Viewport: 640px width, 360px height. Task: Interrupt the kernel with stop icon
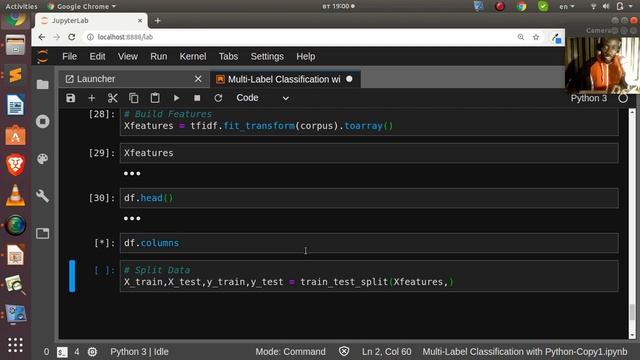(x=197, y=98)
